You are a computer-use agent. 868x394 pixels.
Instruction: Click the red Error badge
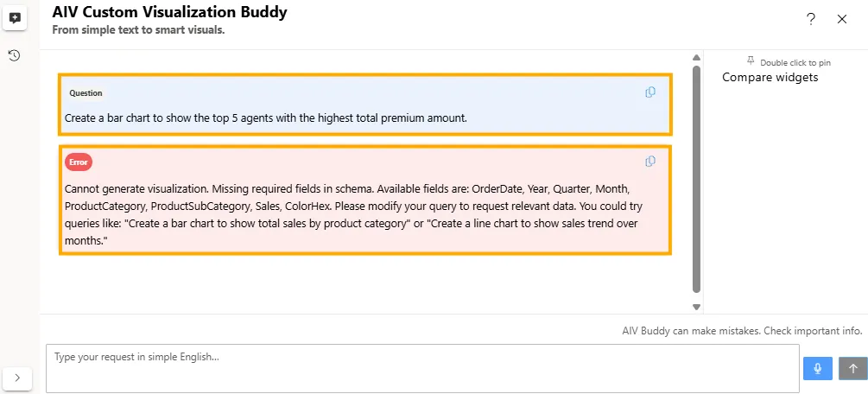point(78,162)
